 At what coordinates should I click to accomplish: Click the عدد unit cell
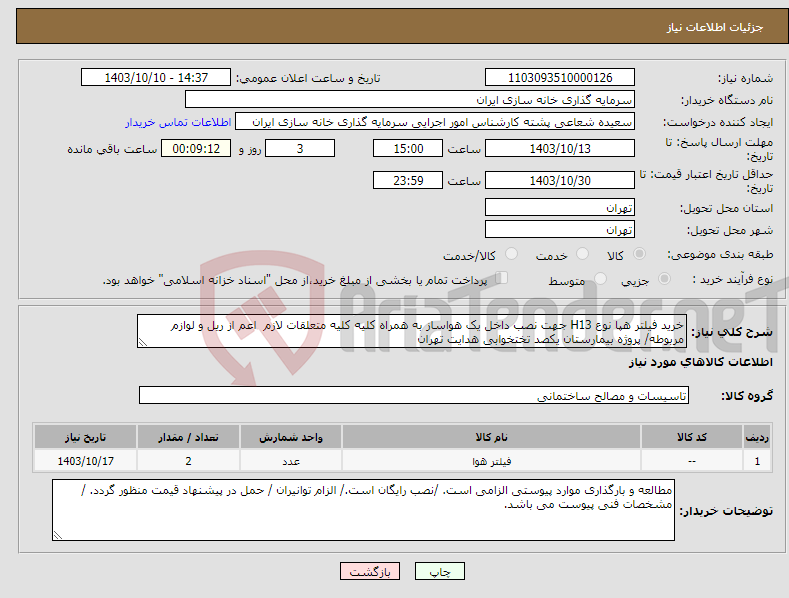click(x=291, y=461)
